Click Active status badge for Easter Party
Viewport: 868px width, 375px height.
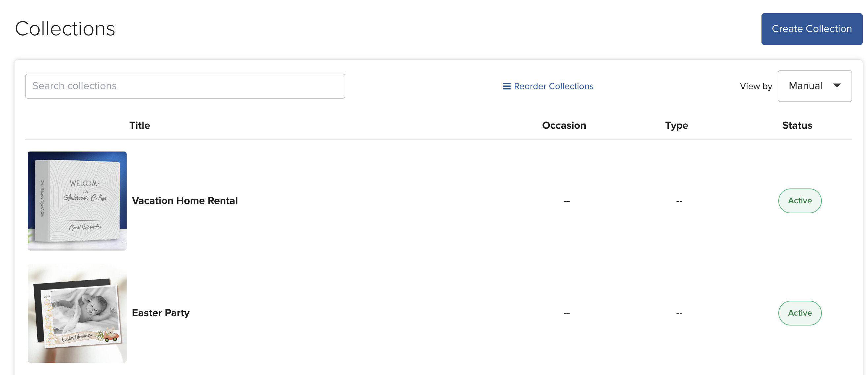coord(800,313)
